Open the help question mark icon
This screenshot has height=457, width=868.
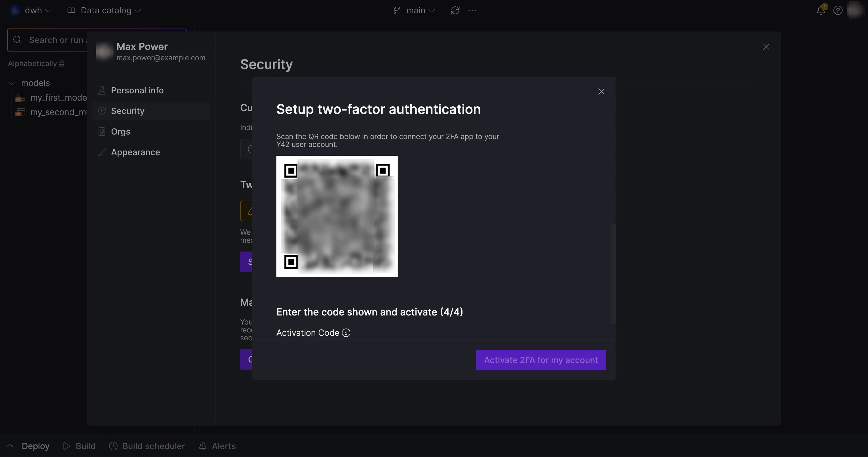[x=838, y=10]
